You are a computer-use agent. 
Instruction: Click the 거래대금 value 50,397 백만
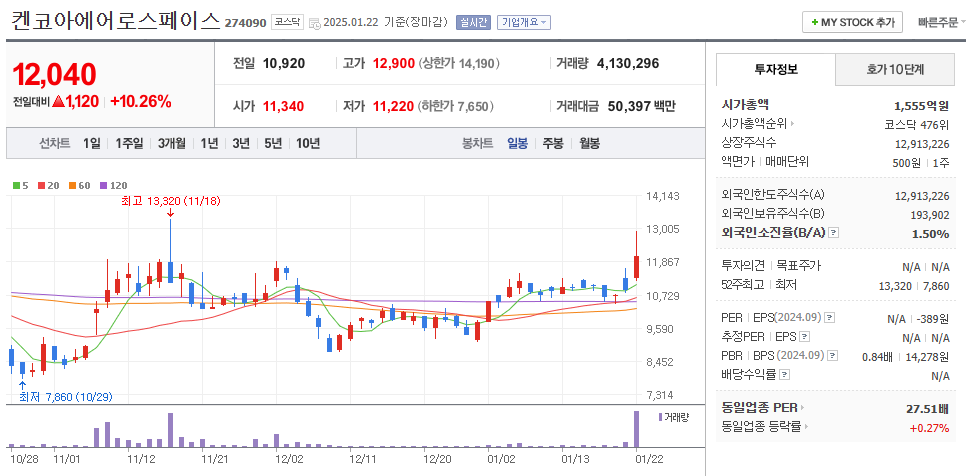tap(641, 106)
